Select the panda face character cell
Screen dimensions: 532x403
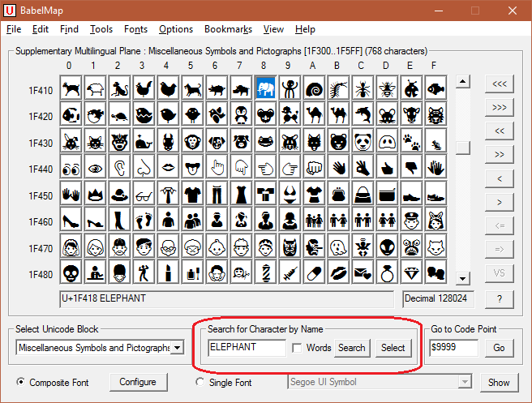tap(363, 140)
